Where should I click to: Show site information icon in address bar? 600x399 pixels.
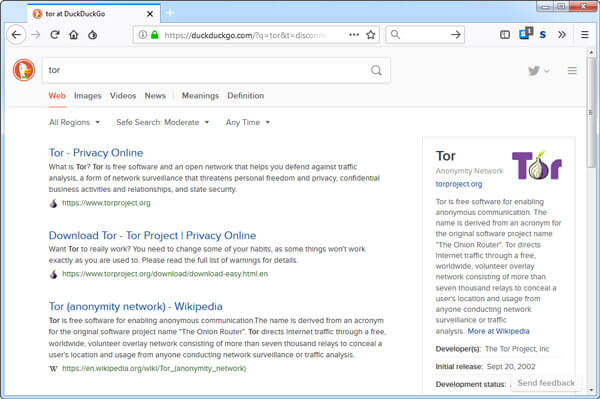[x=142, y=35]
